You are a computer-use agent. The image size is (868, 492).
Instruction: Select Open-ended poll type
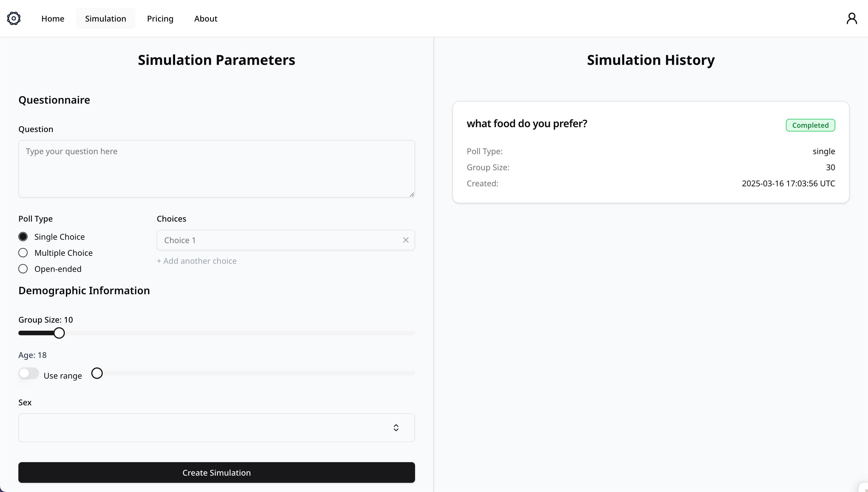[23, 269]
